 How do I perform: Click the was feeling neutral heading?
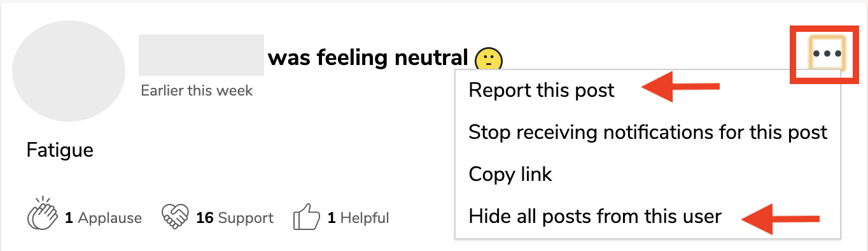368,58
